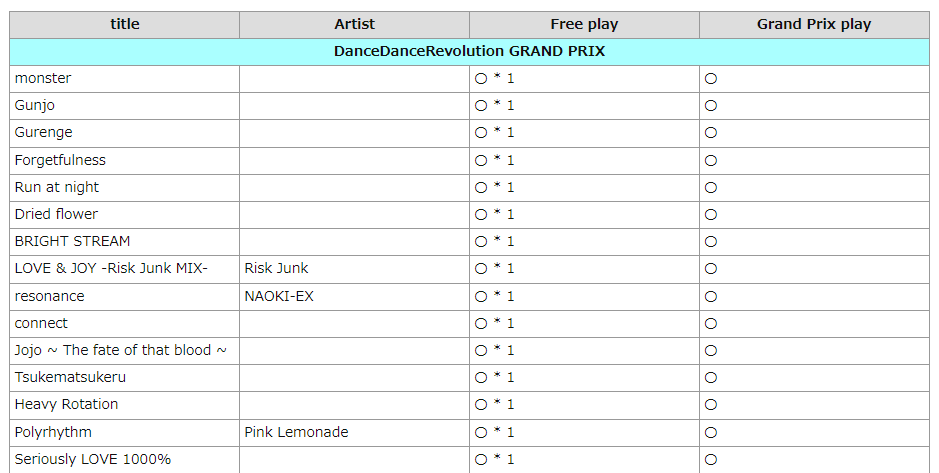Screen dimensions: 939x473
Task: Click the Free play circle for monster
Action: click(x=481, y=79)
